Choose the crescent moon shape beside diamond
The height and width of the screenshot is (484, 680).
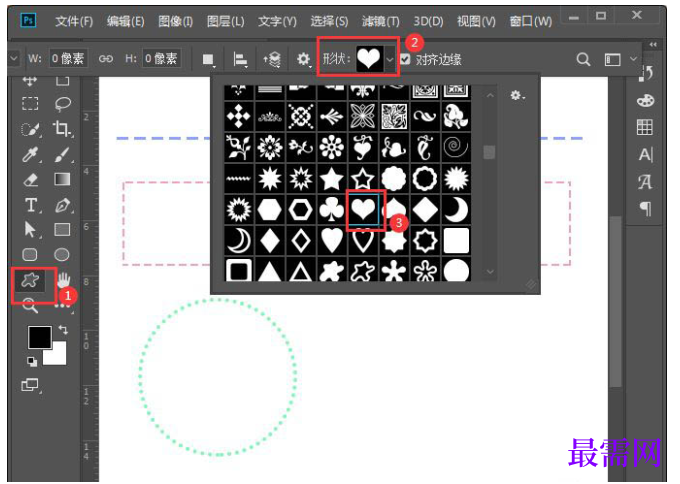tap(456, 210)
